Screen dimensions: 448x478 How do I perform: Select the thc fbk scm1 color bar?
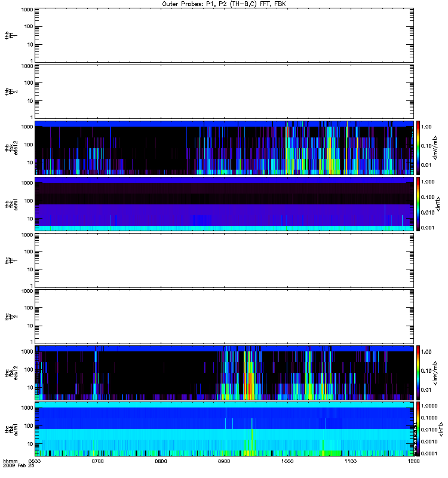click(x=418, y=429)
